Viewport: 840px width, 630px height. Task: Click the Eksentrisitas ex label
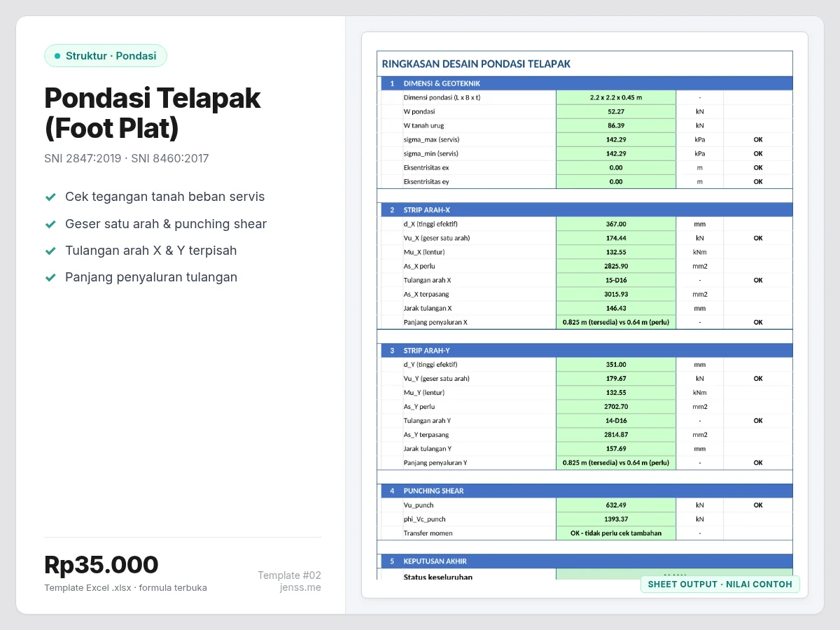426,167
